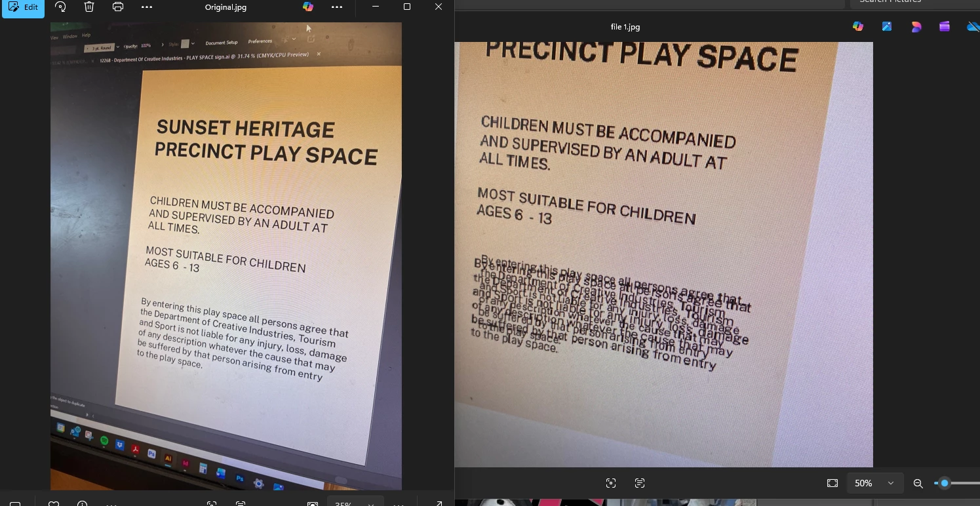Viewport: 980px width, 506px height.
Task: Click the Original.jpg window title text
Action: click(226, 7)
